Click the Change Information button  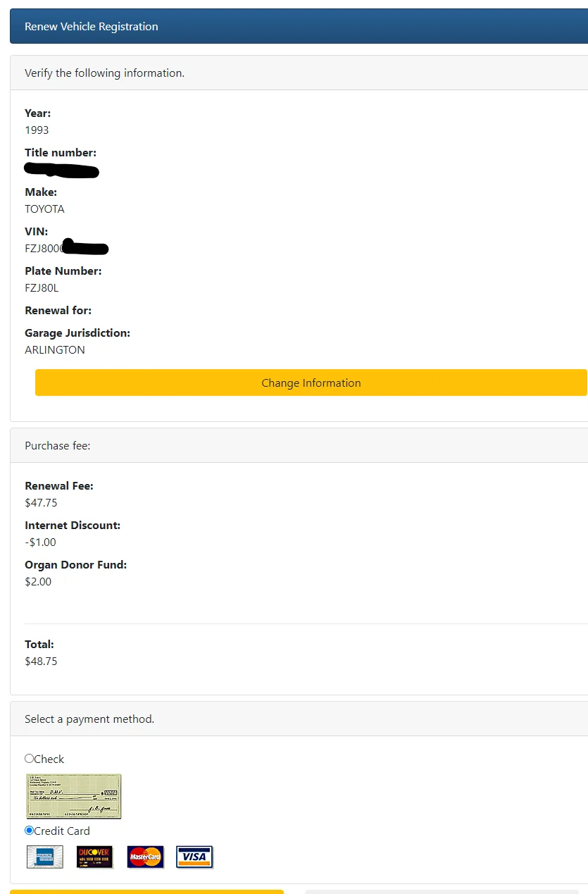pos(311,383)
